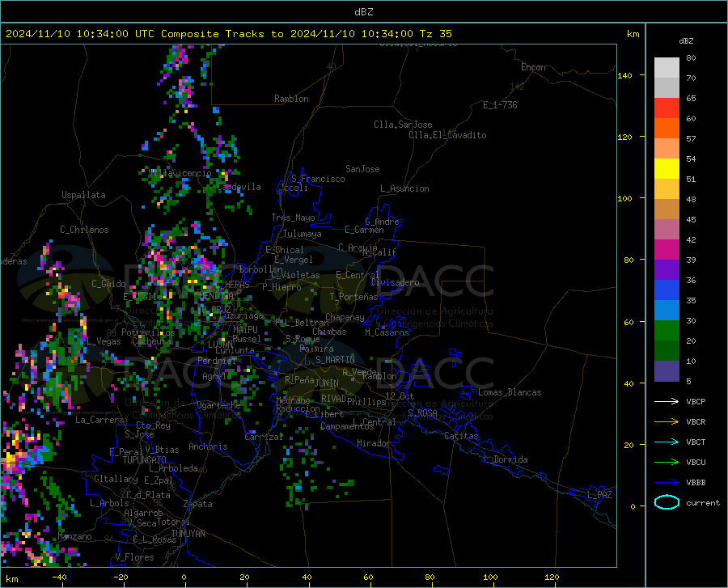Click the 'JUNIN' map label
This screenshot has width=728, height=588.
(327, 383)
